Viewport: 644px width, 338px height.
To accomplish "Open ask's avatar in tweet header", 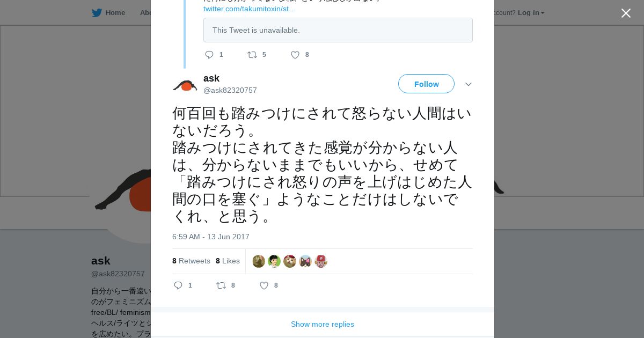I will click(x=185, y=84).
